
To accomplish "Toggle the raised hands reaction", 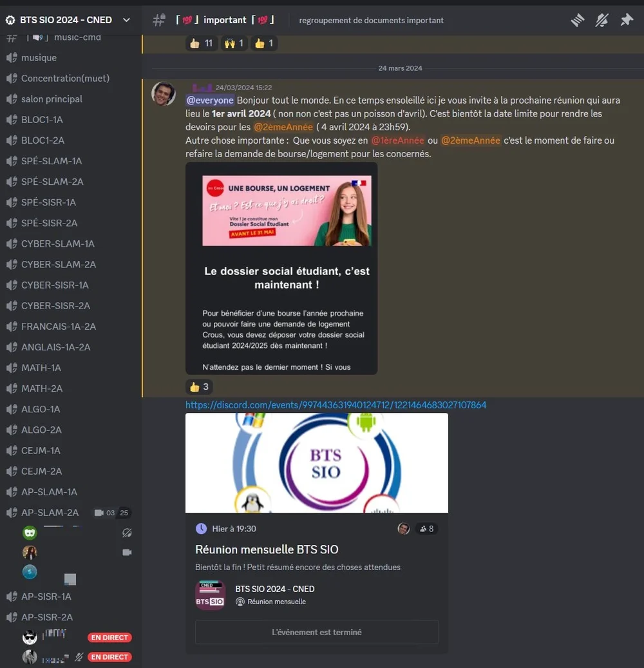I will pos(234,43).
